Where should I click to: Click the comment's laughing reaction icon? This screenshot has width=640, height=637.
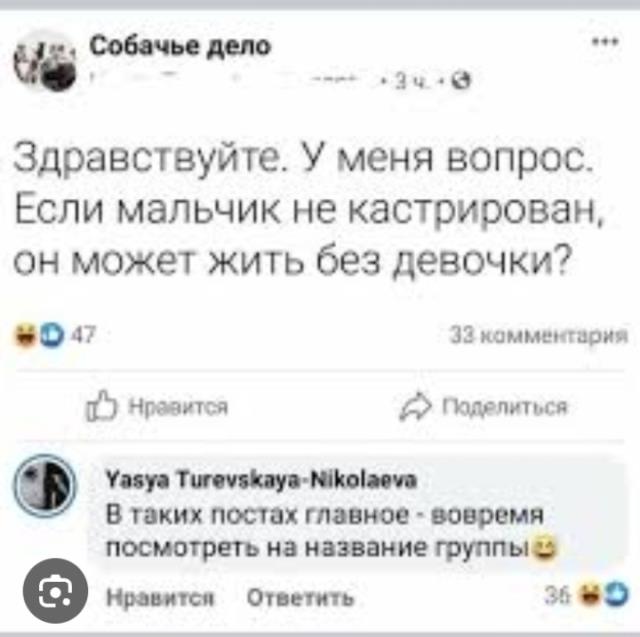tap(590, 596)
